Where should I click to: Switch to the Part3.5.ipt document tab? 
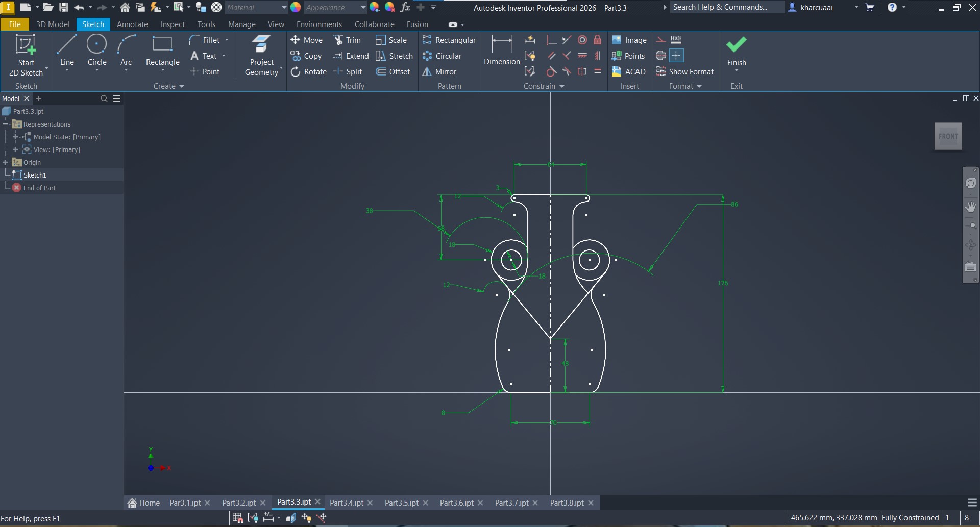401,503
